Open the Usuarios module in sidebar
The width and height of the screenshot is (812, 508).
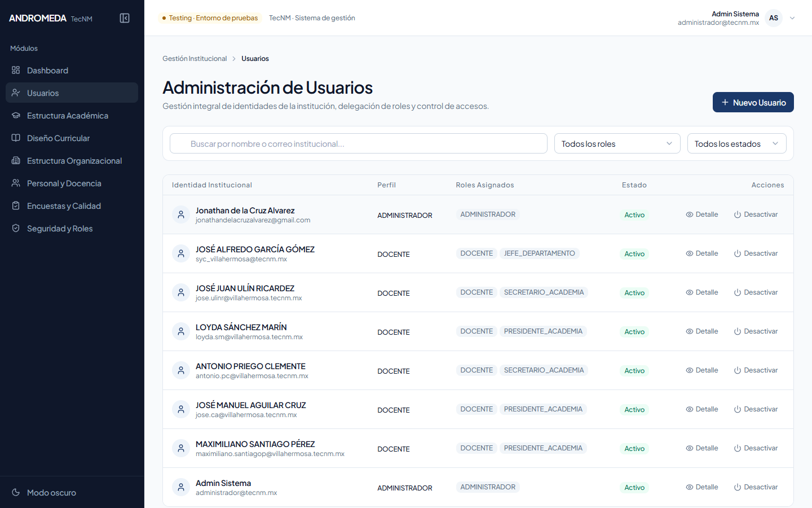72,93
